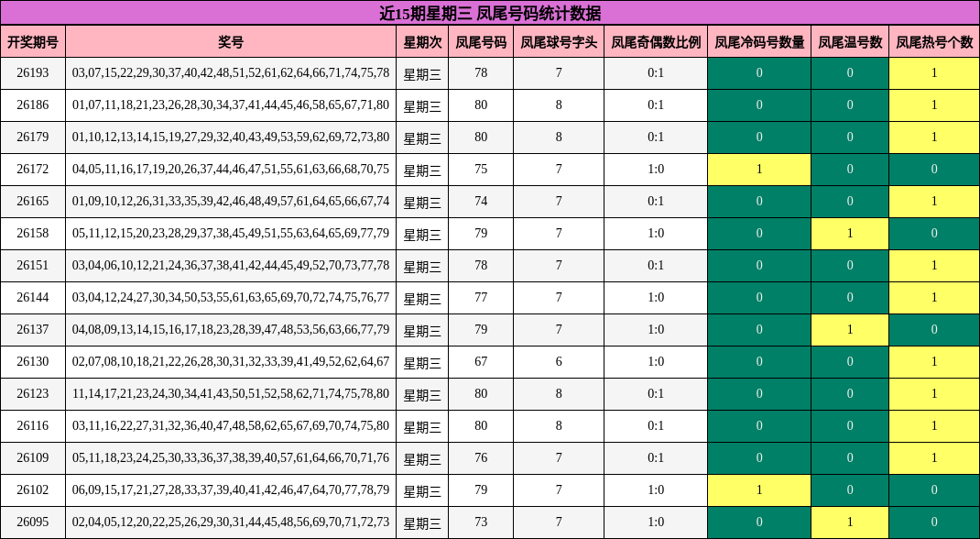
Task: Click tail number 73 in row 26095
Action: click(481, 522)
